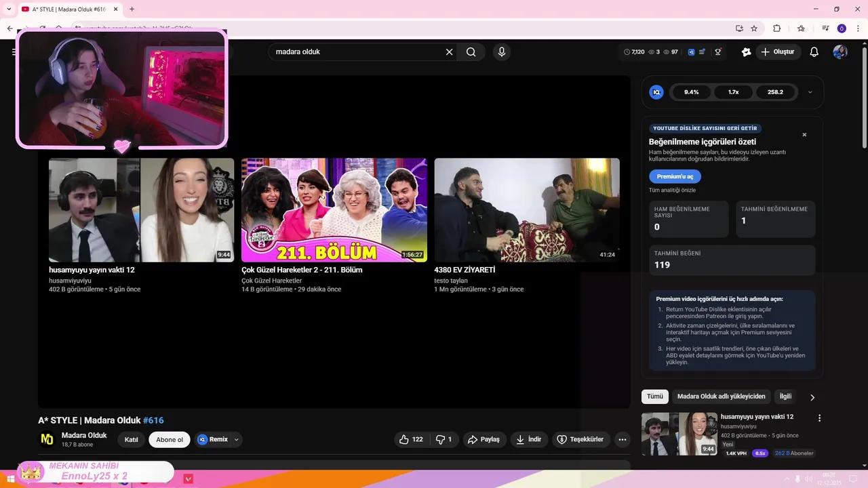Open the Remix dropdown arrow
This screenshot has width=868, height=488.
[x=237, y=440]
